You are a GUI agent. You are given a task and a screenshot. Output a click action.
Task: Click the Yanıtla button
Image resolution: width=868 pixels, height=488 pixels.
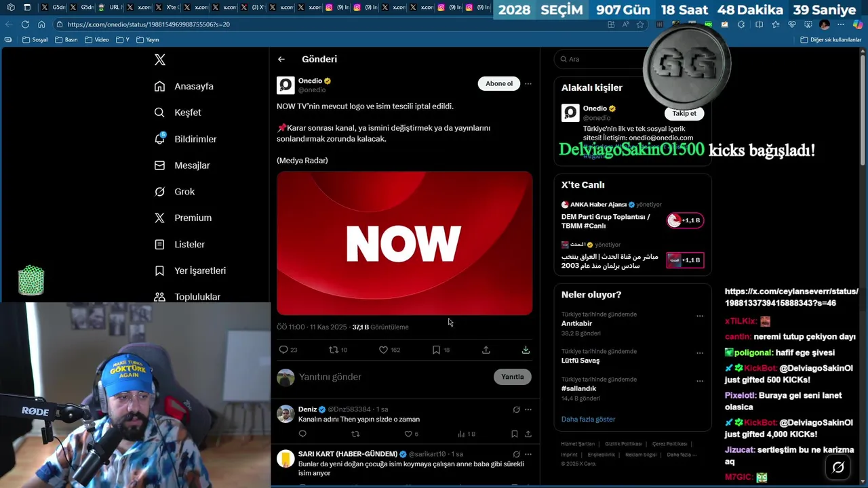[x=513, y=377]
